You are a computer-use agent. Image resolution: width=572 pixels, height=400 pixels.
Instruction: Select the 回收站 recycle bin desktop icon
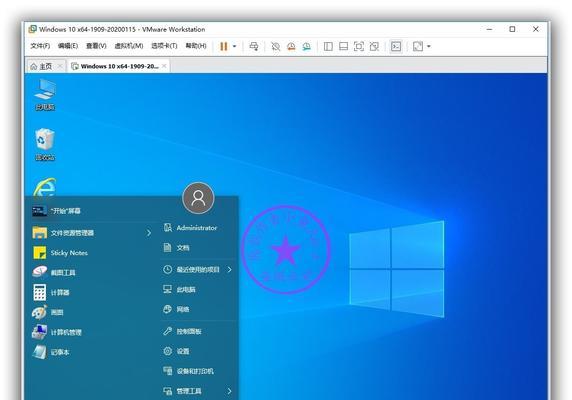[x=45, y=145]
